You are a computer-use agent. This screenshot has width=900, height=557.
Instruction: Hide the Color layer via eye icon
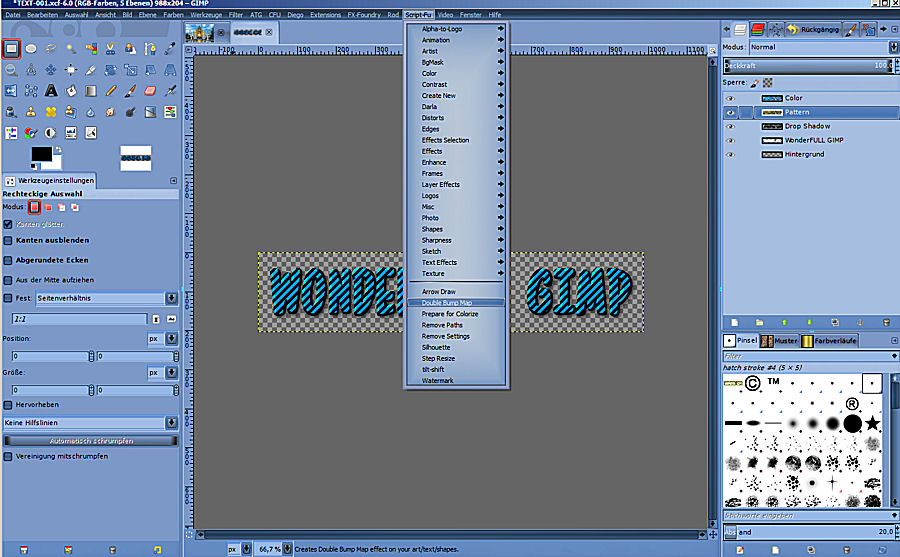[731, 98]
